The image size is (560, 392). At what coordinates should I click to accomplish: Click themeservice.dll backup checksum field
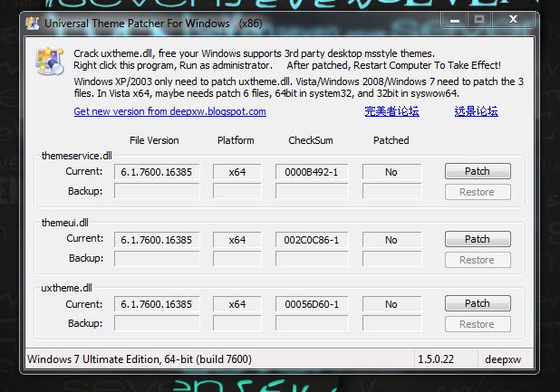point(312,191)
